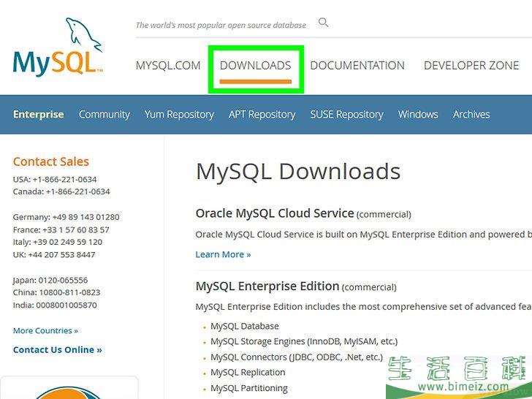Click the Contact Us Online » link
Viewport: 532px width, 399px height.
click(57, 350)
